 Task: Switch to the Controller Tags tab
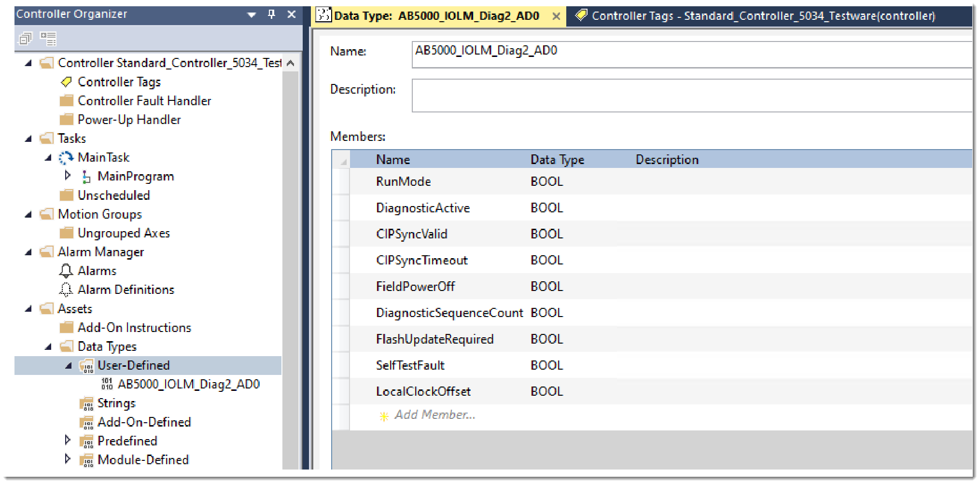click(762, 16)
